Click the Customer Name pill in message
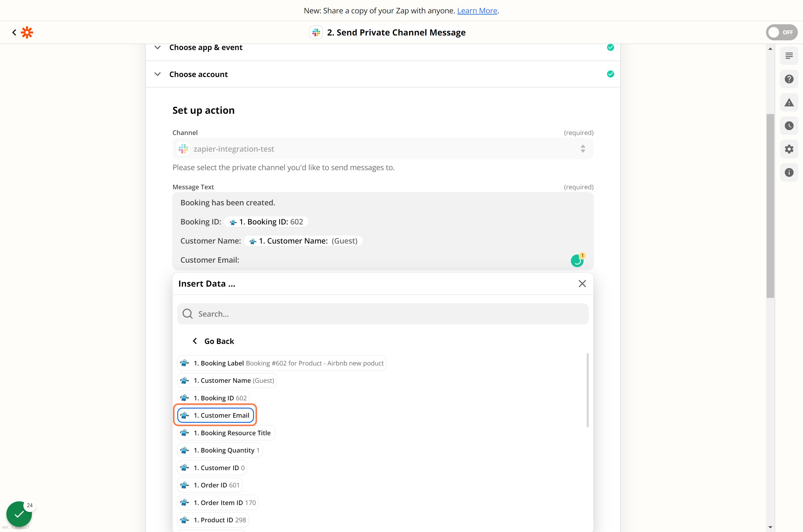This screenshot has width=803, height=532. (x=303, y=241)
